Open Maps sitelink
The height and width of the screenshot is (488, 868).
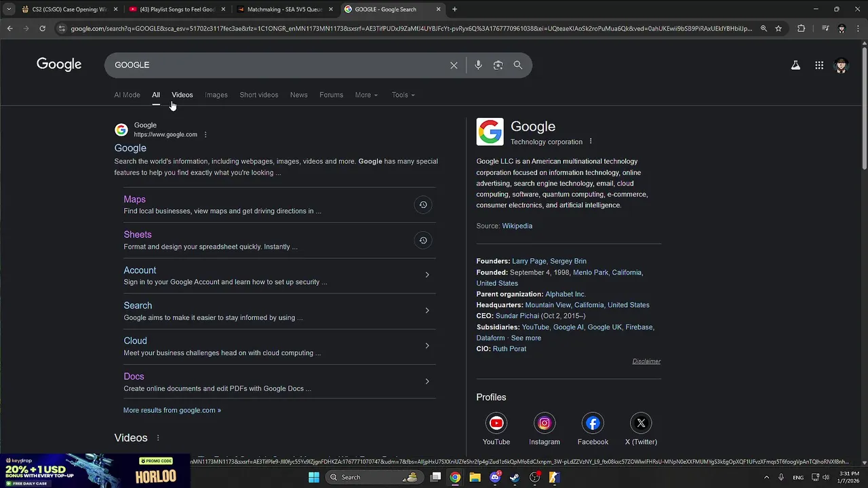(134, 199)
